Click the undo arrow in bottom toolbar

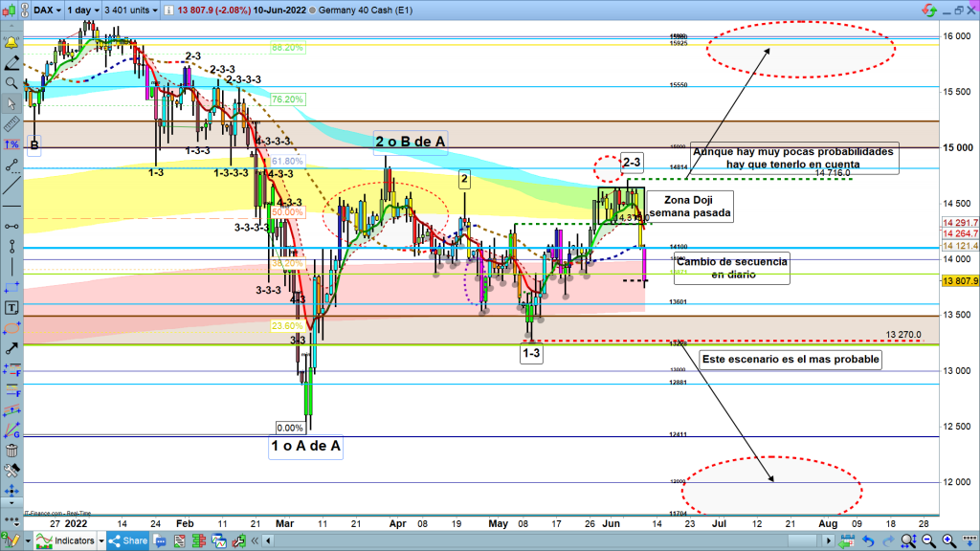868,540
